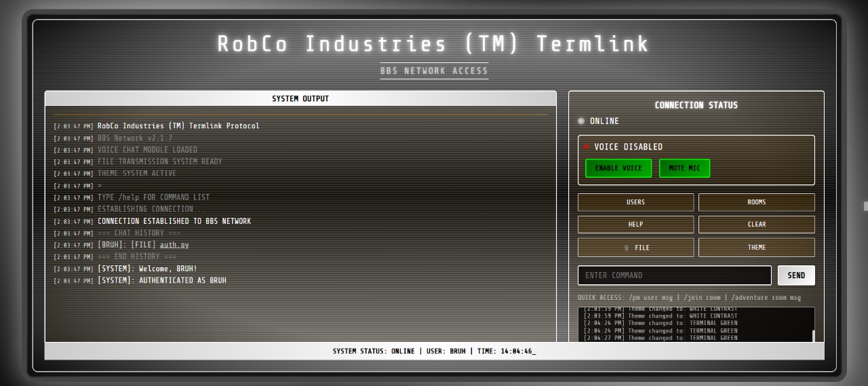
Task: Click the page scrollbar at right edge
Action: click(x=865, y=206)
